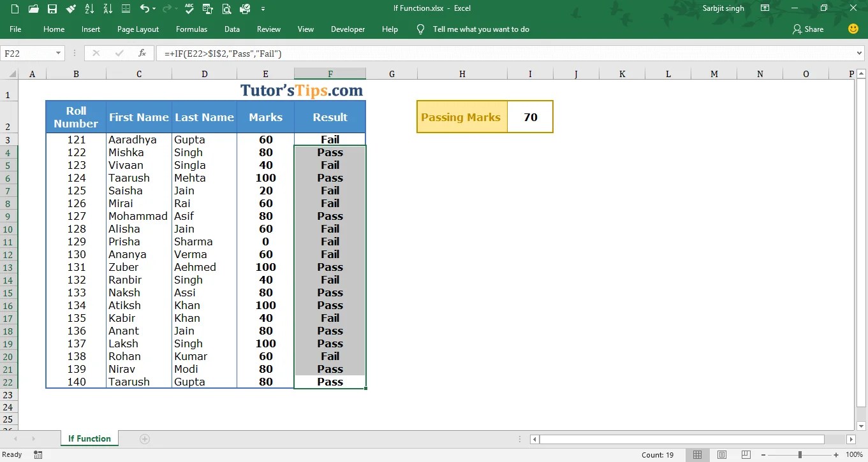
Task: Open the Undo history dropdown
Action: pos(153,8)
